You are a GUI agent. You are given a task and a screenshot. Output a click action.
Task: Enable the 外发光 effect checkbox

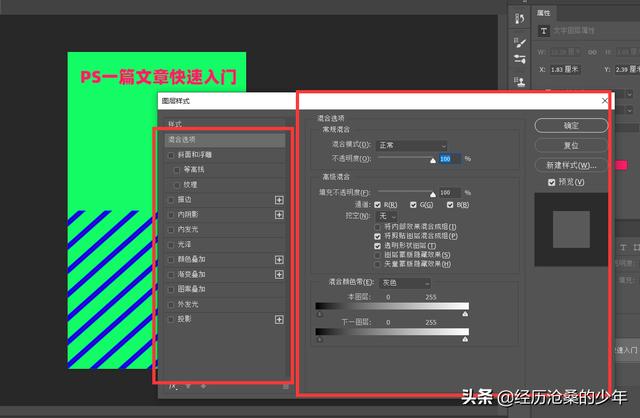click(x=171, y=305)
